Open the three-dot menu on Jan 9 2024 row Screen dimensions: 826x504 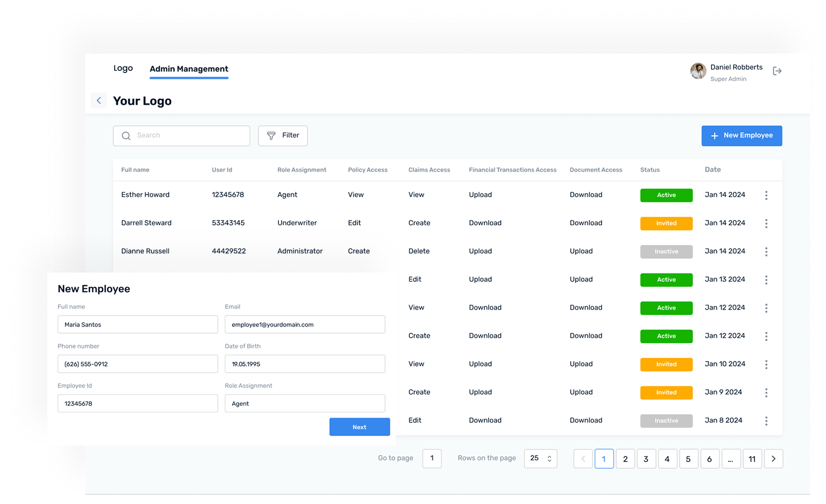(766, 393)
